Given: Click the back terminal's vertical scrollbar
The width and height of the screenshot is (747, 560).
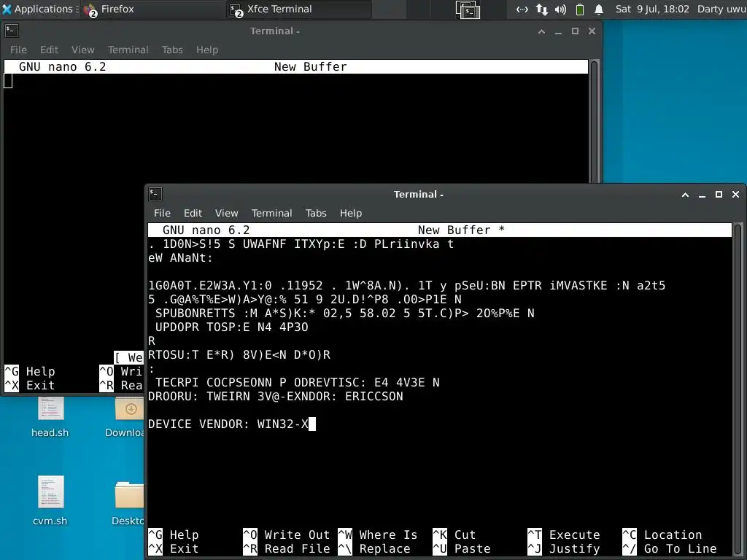Looking at the screenshot, I should pos(594,122).
